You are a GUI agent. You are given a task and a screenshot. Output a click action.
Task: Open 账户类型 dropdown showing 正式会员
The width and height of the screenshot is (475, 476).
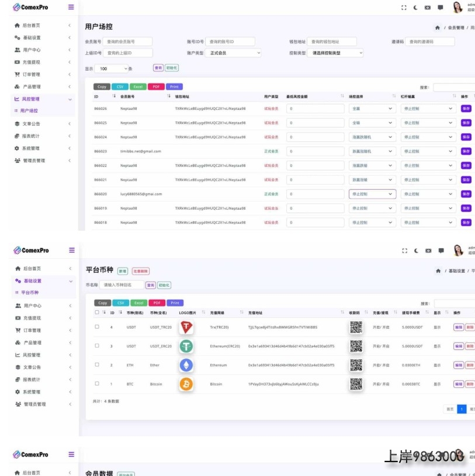[x=233, y=53]
